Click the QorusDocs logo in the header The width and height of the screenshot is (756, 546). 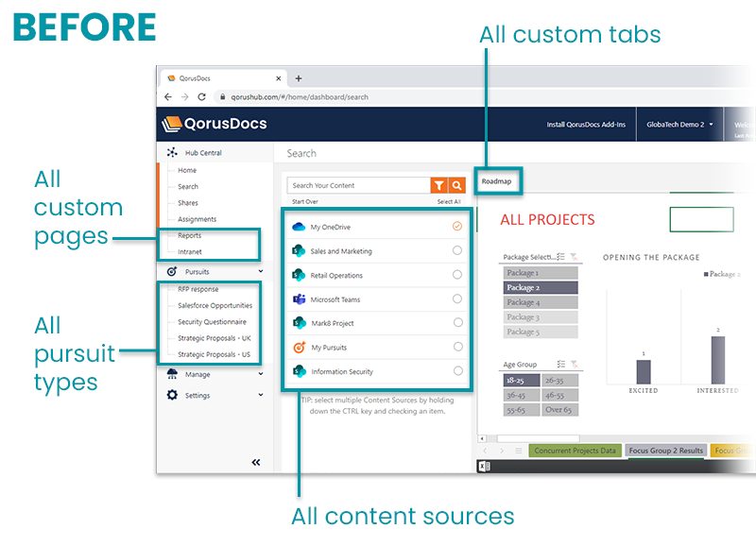coord(207,124)
